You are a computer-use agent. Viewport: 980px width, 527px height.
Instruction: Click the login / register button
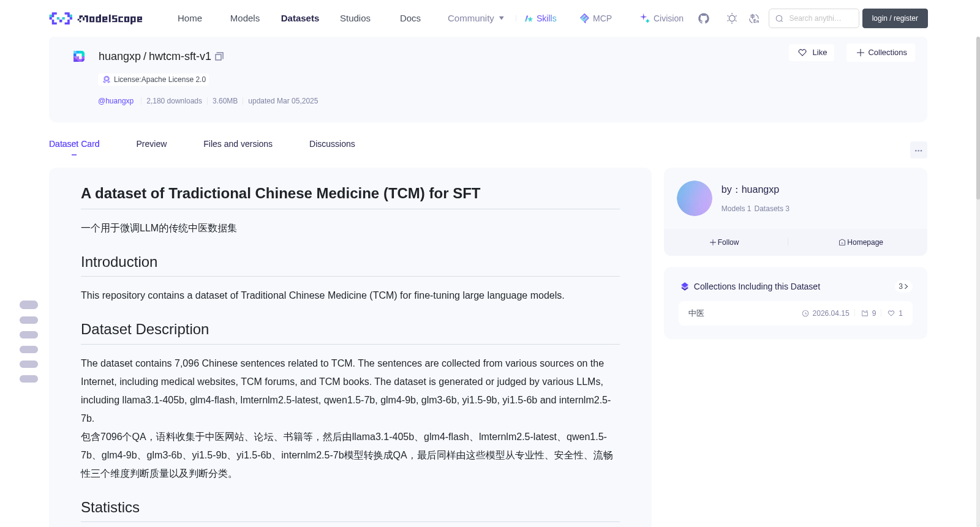(x=895, y=18)
